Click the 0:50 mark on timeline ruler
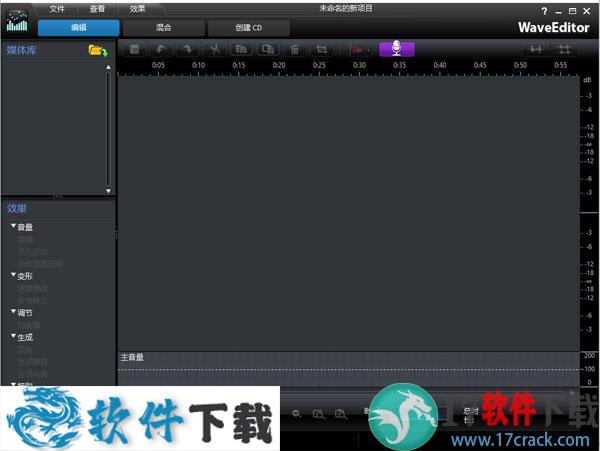Screen dimensions: 600x451 520,65
